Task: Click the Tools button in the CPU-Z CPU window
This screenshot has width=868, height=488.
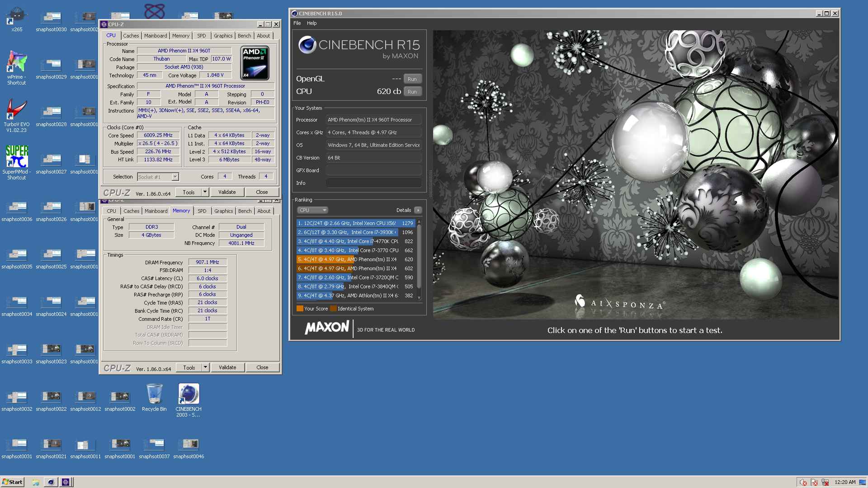Action: point(189,192)
